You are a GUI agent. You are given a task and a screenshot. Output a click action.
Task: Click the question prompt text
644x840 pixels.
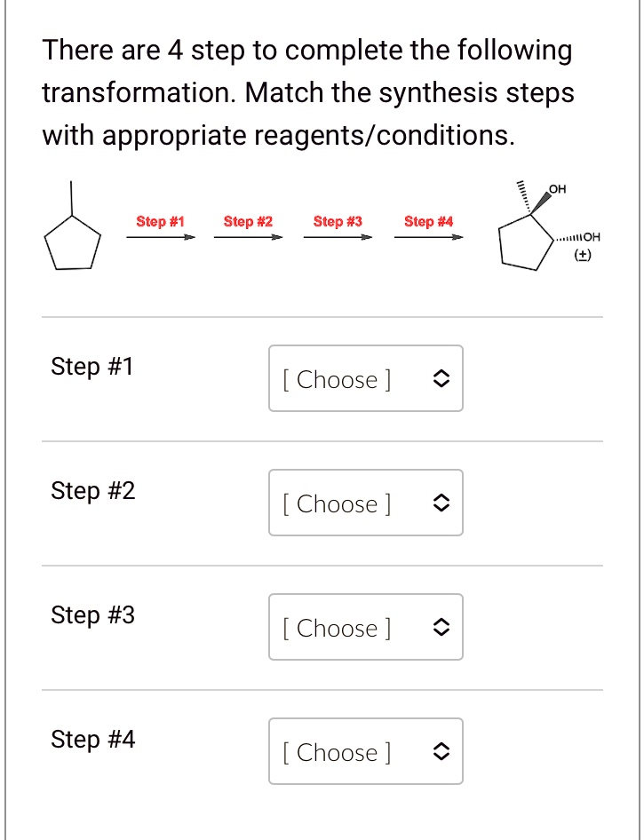coord(308,92)
